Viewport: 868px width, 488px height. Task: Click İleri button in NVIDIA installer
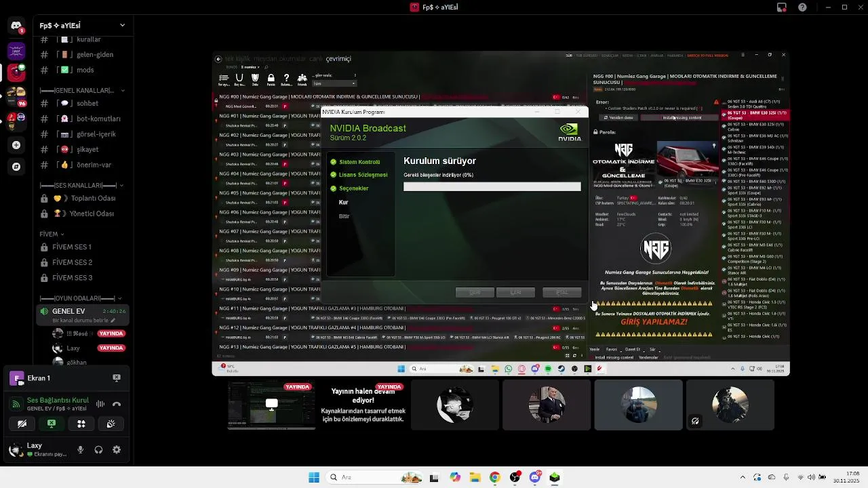pos(515,292)
